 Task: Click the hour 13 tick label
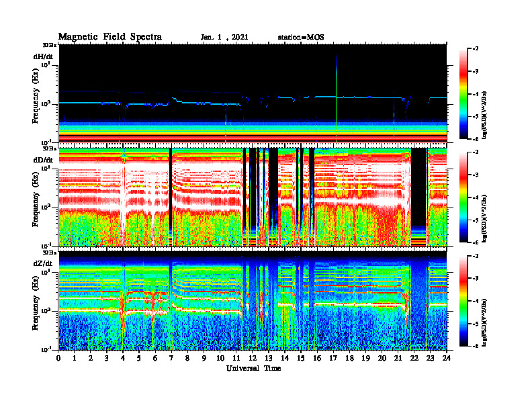click(x=269, y=359)
